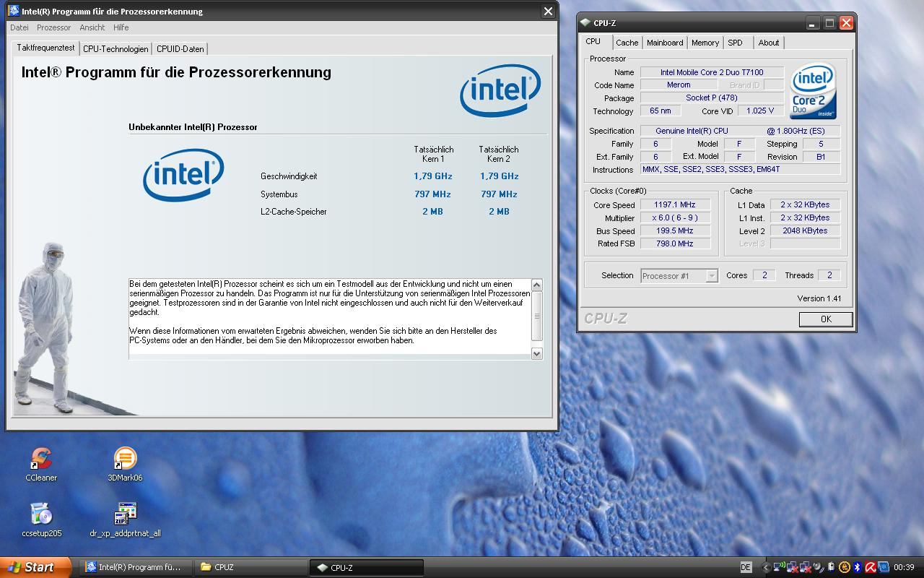Open the Ansicht menu
This screenshot has width=924, height=578.
[92, 27]
